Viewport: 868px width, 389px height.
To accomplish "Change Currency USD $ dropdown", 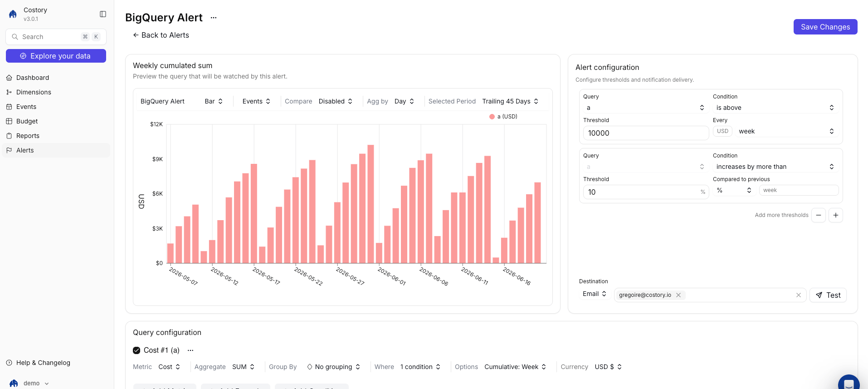I will tap(608, 367).
